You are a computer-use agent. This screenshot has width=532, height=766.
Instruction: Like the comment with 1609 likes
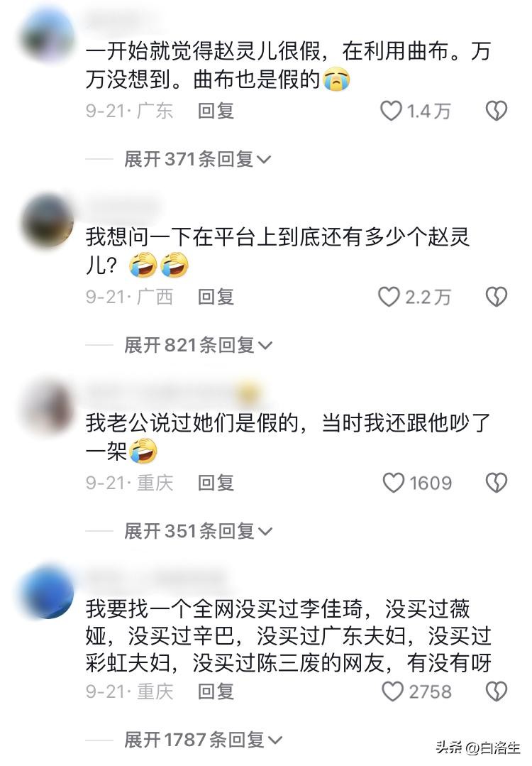point(394,483)
